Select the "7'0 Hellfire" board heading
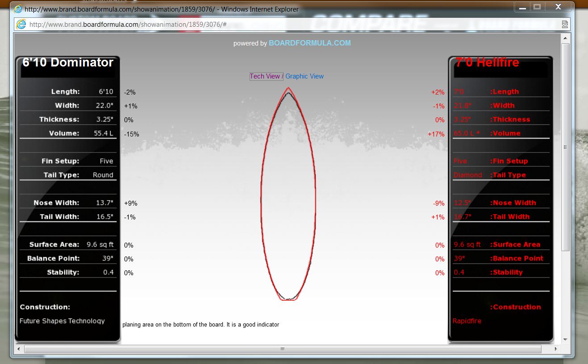The height and width of the screenshot is (364, 588). pyautogui.click(x=487, y=62)
